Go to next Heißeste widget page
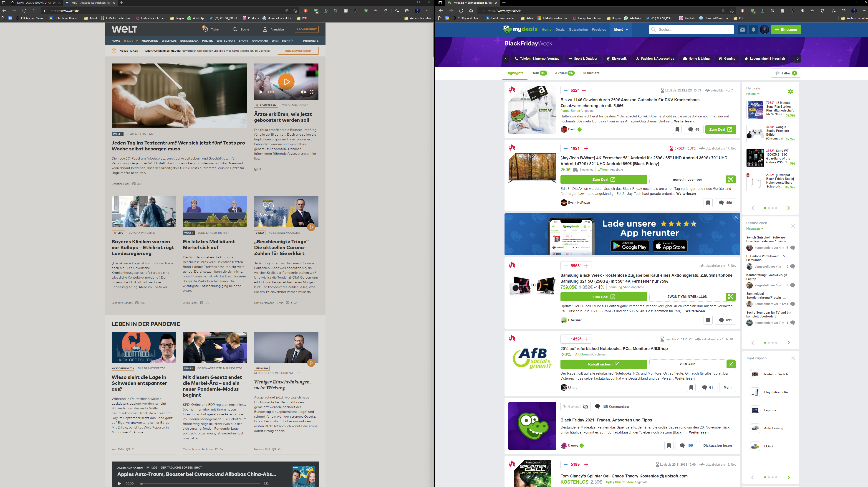The image size is (868, 487). (x=788, y=208)
